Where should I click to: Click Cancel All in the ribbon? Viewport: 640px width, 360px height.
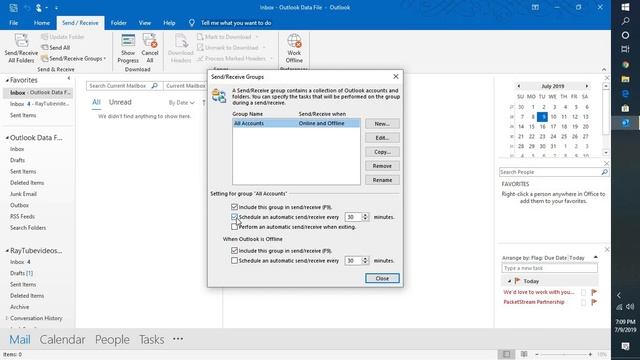point(150,49)
